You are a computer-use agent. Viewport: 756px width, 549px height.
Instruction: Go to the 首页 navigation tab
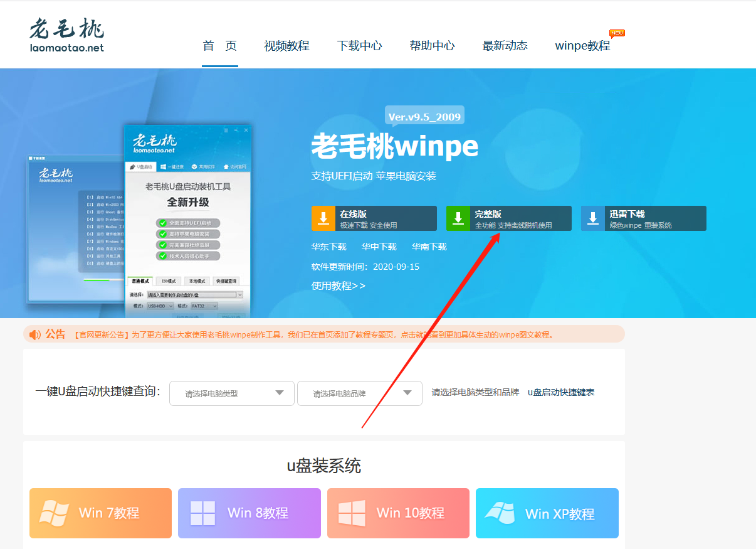pyautogui.click(x=220, y=46)
